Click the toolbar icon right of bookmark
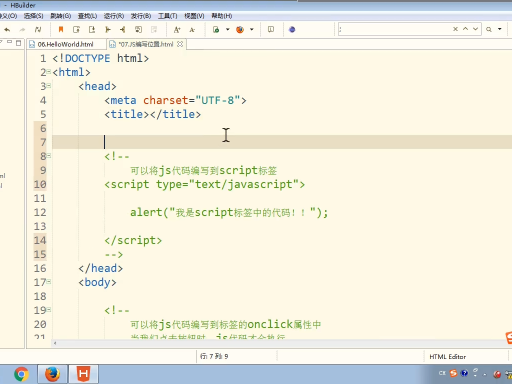The height and width of the screenshot is (384, 512). (x=76, y=30)
